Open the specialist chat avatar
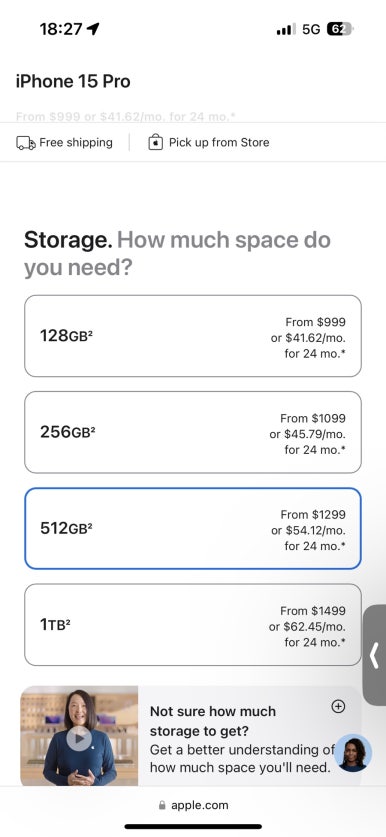Image resolution: width=386 pixels, height=837 pixels. (353, 753)
